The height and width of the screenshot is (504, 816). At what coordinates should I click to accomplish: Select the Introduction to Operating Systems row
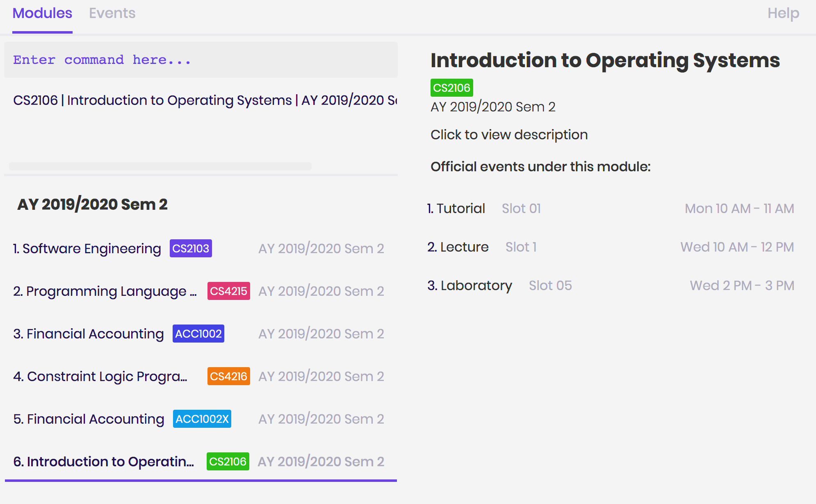(x=103, y=462)
